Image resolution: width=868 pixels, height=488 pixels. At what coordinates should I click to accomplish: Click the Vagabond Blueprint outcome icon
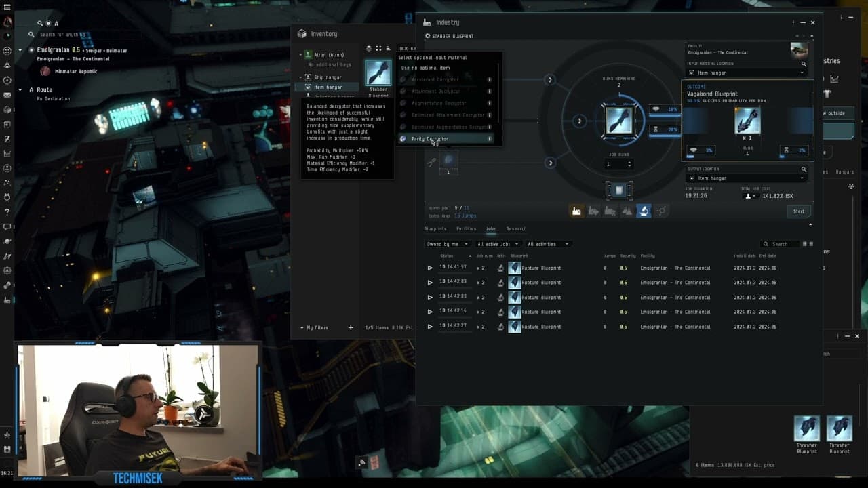pyautogui.click(x=747, y=121)
